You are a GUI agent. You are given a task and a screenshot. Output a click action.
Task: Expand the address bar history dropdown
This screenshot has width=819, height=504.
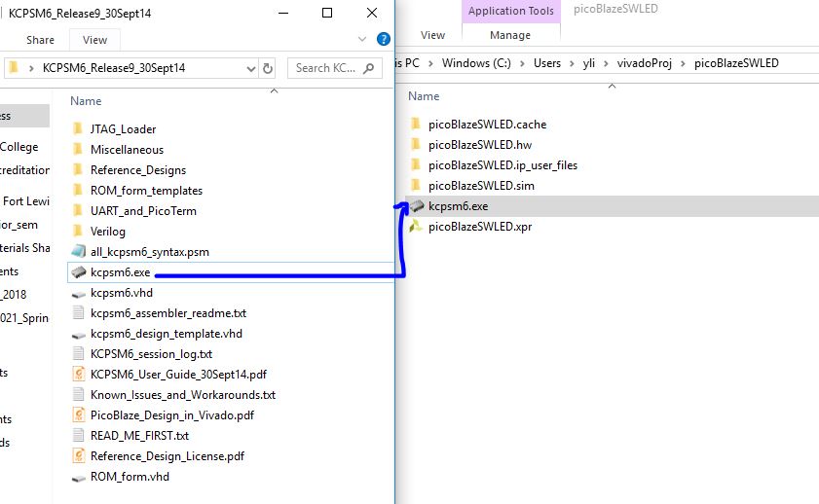tap(251, 68)
